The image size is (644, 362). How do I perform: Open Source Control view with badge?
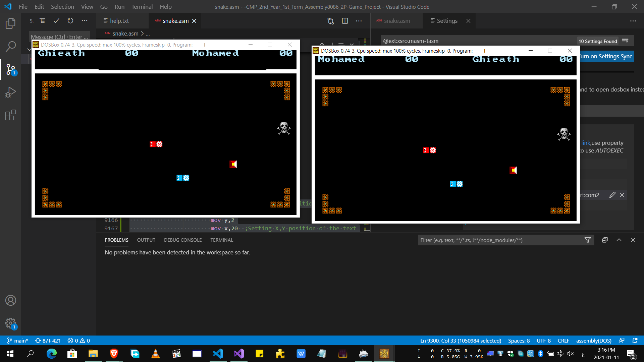pos(10,69)
